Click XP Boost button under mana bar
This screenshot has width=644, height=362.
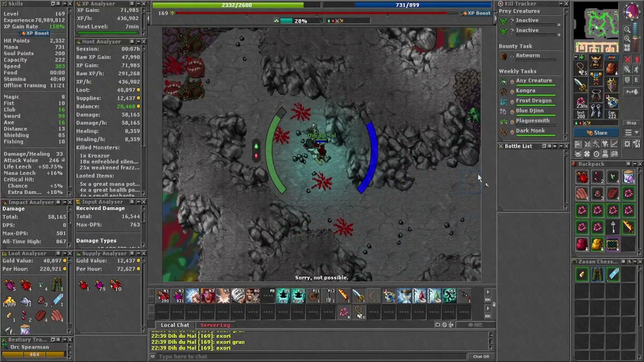475,13
